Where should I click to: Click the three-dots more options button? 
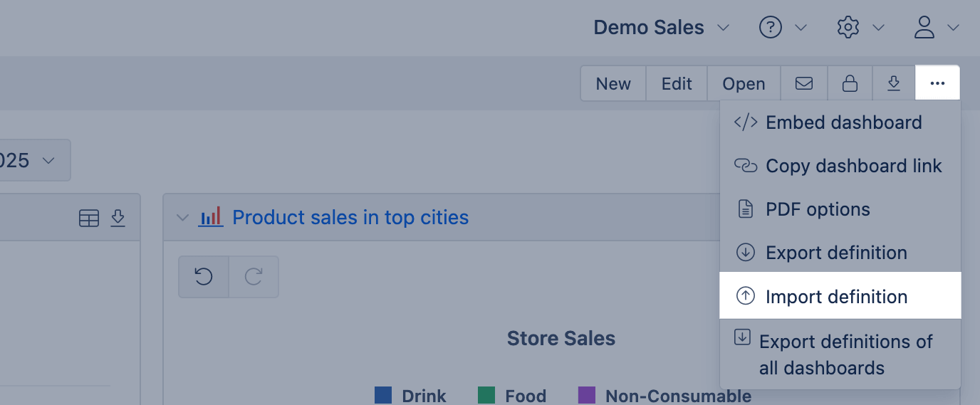point(937,83)
